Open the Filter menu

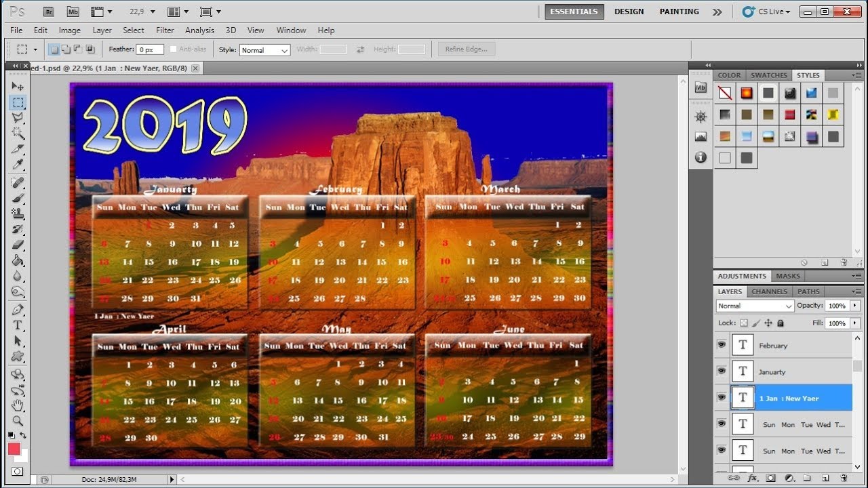click(165, 30)
